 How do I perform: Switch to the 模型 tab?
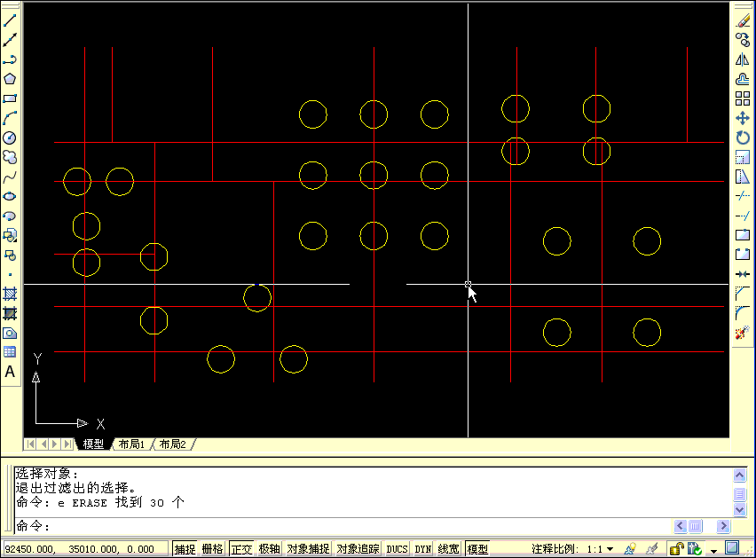93,444
